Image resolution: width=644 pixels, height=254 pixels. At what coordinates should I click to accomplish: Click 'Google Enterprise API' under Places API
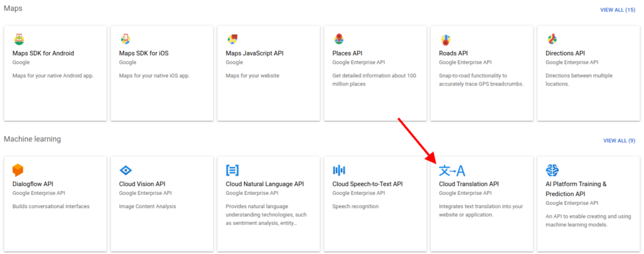[358, 62]
